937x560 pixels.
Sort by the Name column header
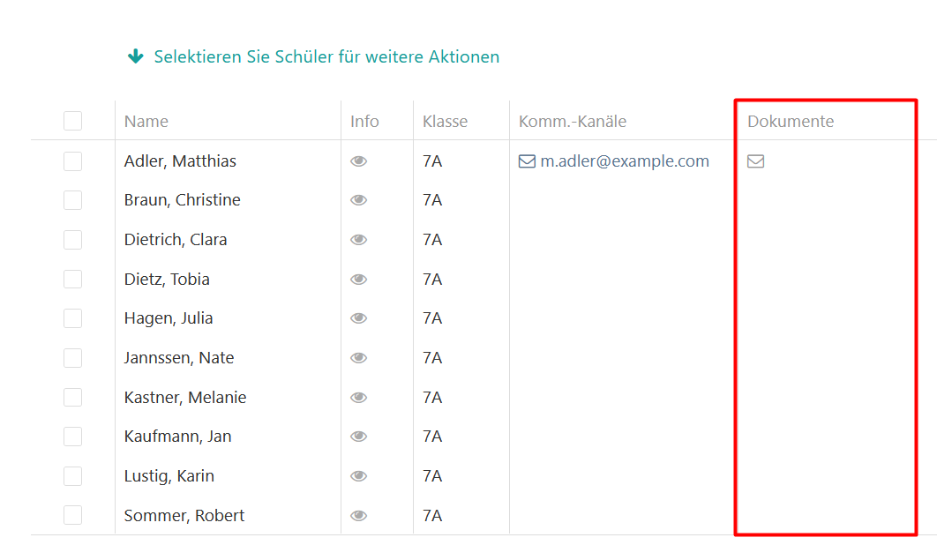[x=146, y=122]
